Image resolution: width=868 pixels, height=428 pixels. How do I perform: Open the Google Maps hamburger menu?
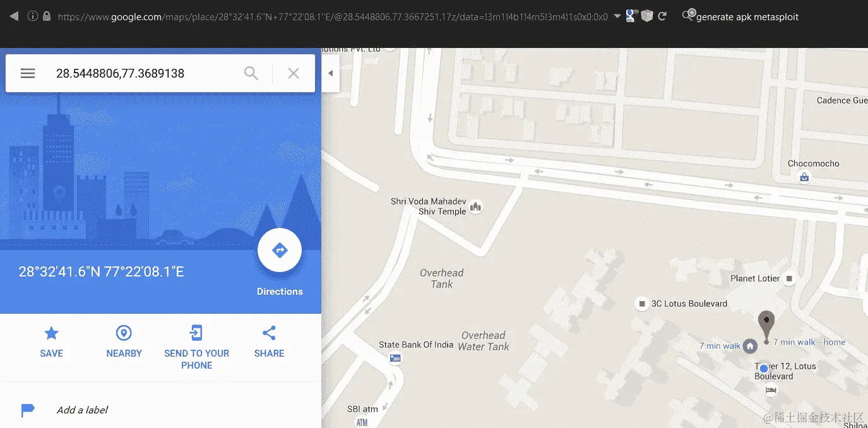click(x=27, y=73)
